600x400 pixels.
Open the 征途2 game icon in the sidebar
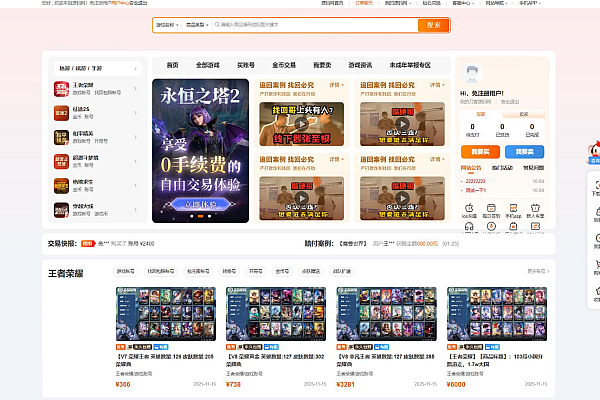coord(61,113)
